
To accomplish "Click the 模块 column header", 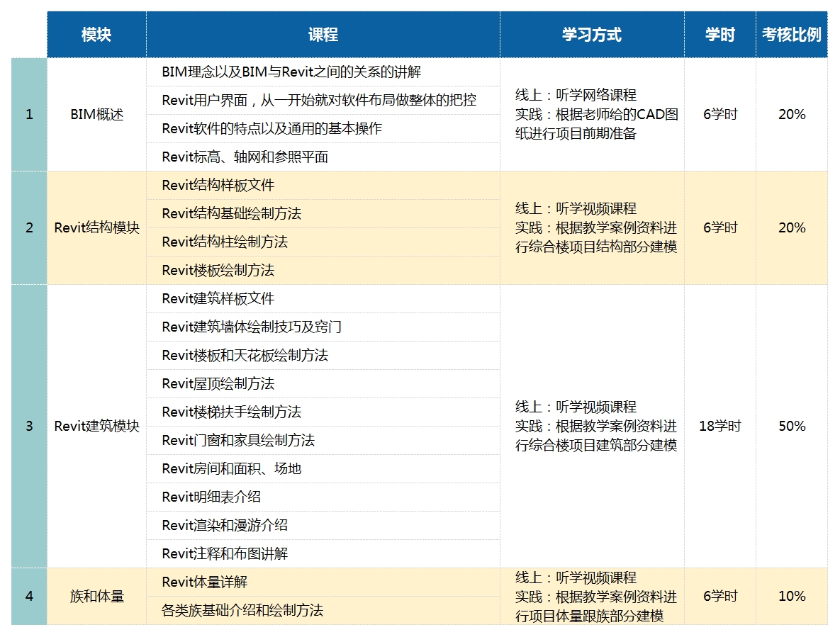I will [96, 35].
